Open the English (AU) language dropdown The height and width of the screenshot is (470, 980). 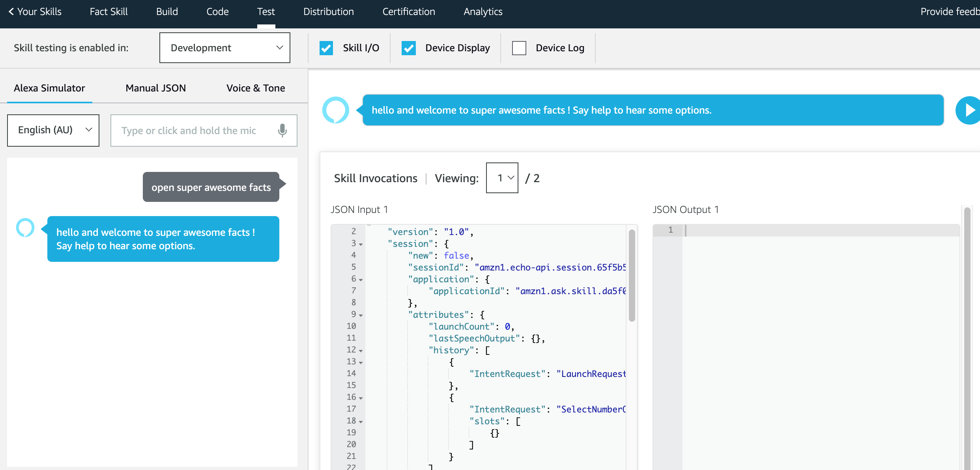53,130
